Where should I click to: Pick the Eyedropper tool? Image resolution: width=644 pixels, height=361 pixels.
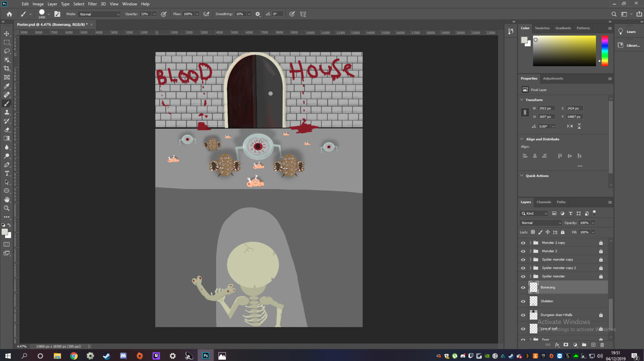click(x=7, y=86)
